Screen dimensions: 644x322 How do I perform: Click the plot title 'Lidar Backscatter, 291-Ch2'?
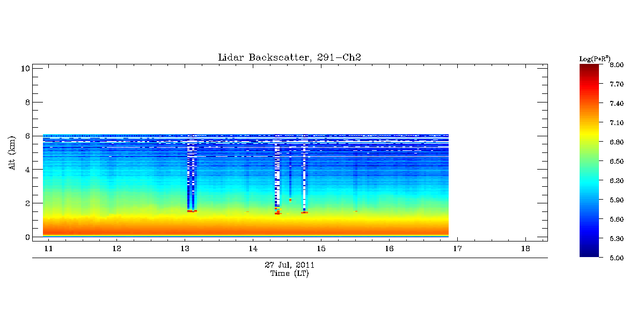tap(289, 57)
